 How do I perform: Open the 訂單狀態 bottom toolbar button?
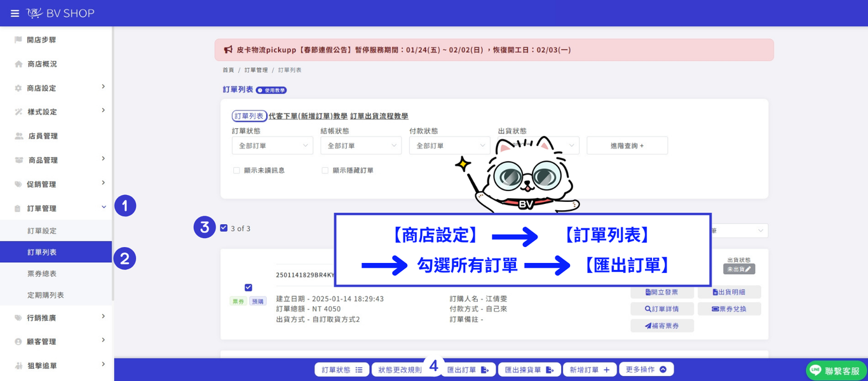pyautogui.click(x=342, y=370)
